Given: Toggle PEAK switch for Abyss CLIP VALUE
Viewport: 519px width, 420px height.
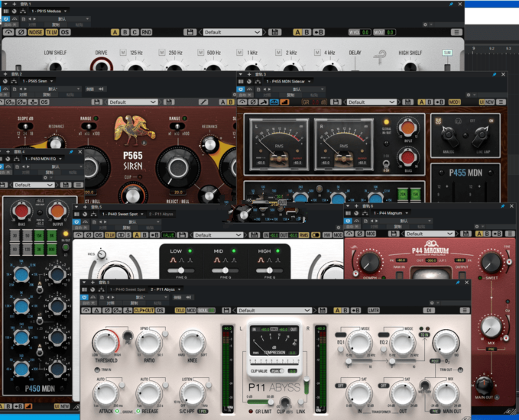Looking at the screenshot, I should pos(277,371).
